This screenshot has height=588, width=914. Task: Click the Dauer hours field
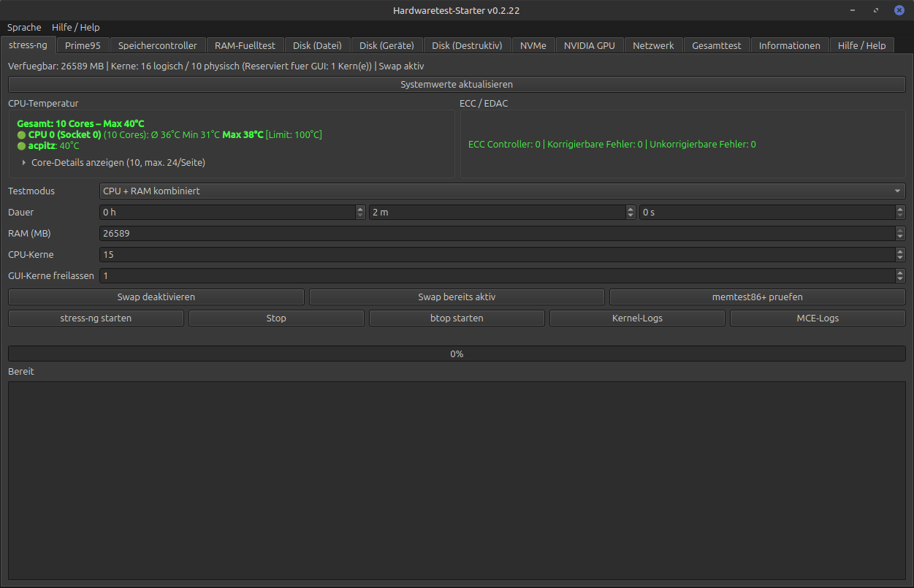coord(227,213)
